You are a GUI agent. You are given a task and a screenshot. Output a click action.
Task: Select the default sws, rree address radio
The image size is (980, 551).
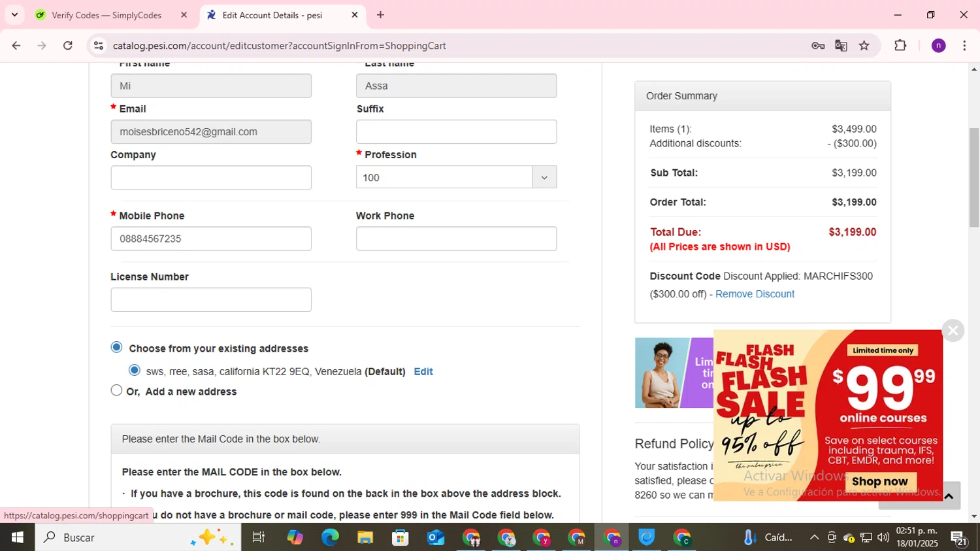click(x=135, y=371)
